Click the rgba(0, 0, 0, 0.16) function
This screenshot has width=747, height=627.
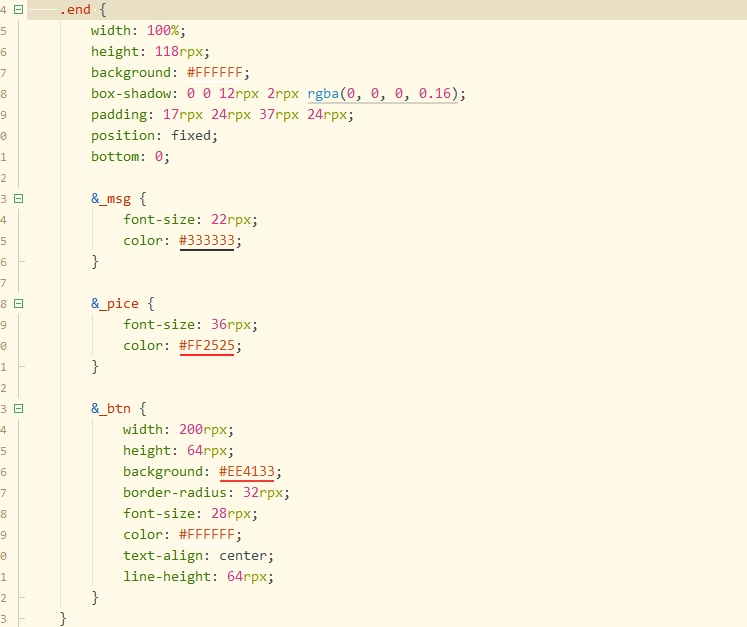383,93
